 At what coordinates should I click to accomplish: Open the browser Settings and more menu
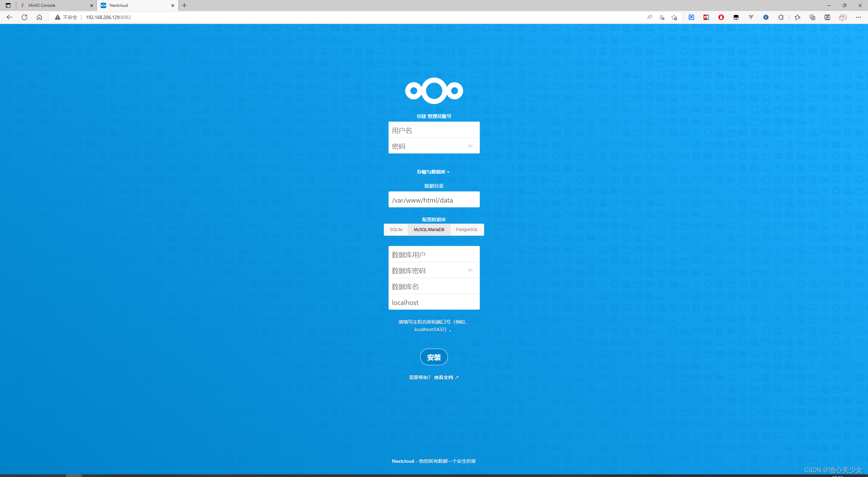click(x=858, y=17)
